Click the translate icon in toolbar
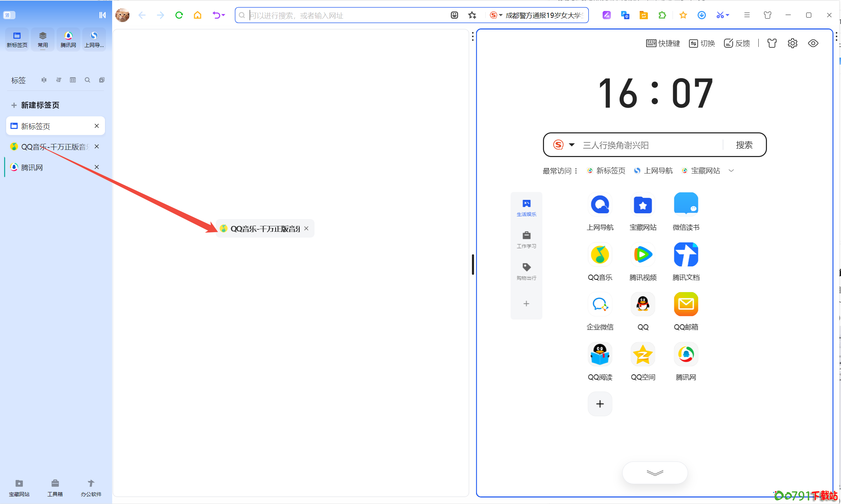 625,15
